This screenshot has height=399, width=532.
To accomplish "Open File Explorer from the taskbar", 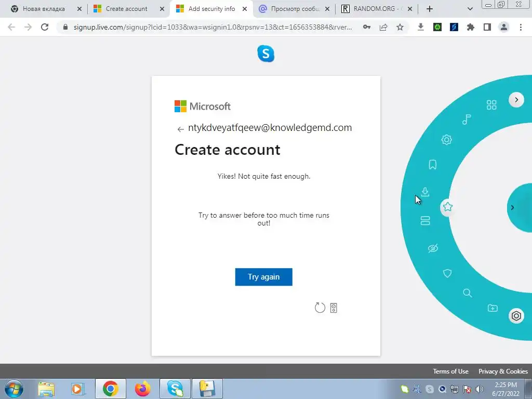I will [x=46, y=389].
